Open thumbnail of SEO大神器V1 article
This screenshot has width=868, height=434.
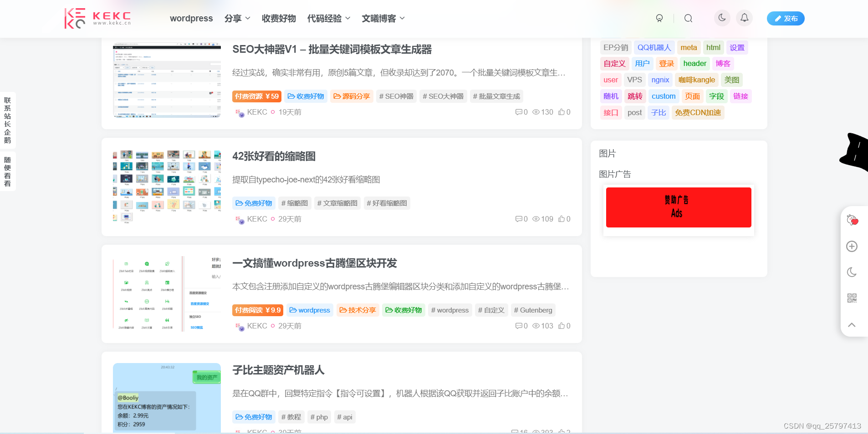coord(167,80)
